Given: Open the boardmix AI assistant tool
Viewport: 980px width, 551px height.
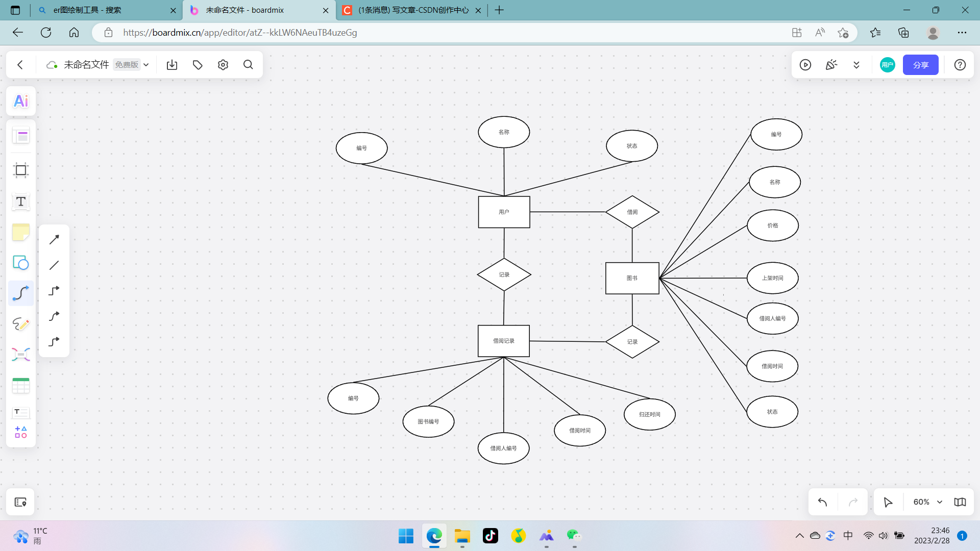Looking at the screenshot, I should coord(21,101).
